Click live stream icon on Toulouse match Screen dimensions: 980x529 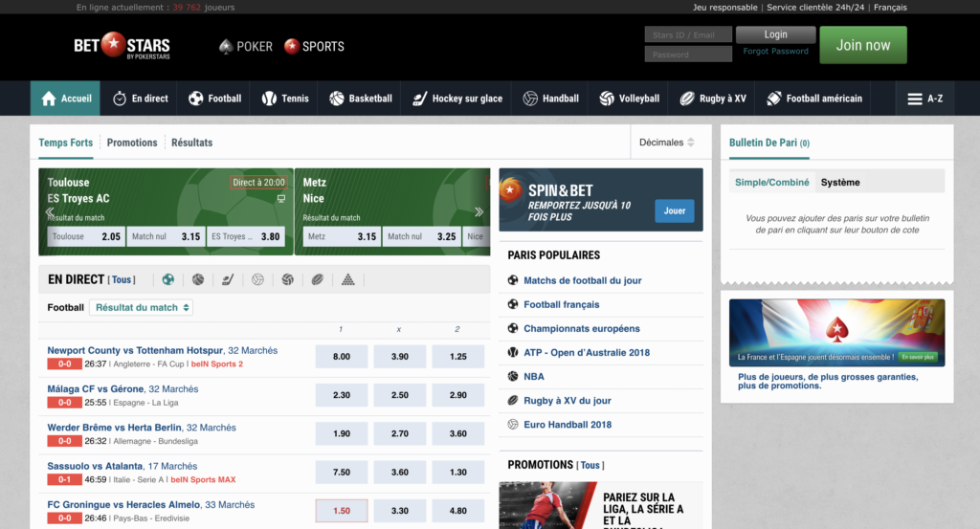pyautogui.click(x=281, y=199)
